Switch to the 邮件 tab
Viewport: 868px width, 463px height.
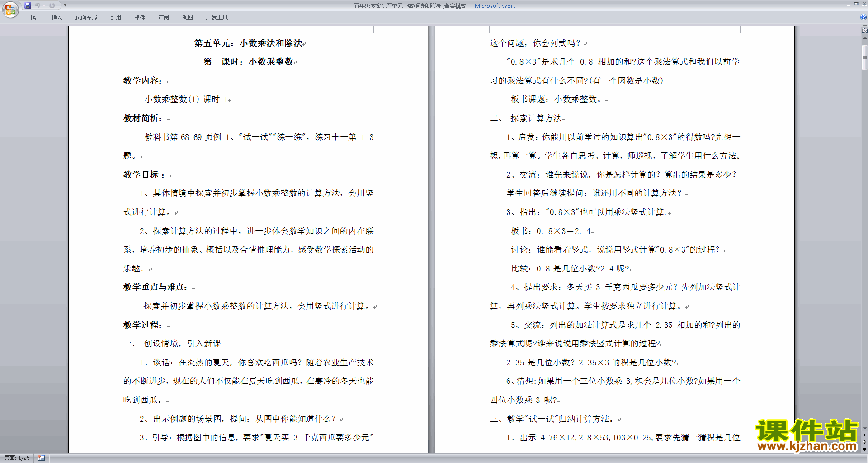pos(140,17)
